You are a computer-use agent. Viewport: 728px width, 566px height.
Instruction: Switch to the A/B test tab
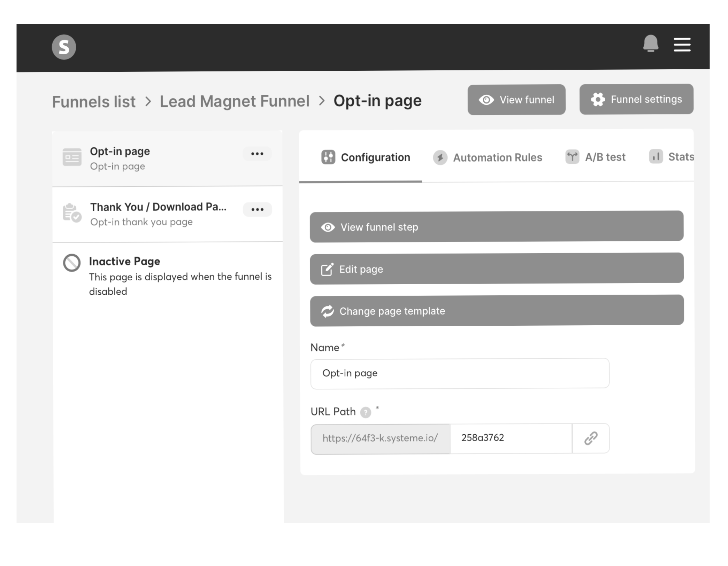595,157
